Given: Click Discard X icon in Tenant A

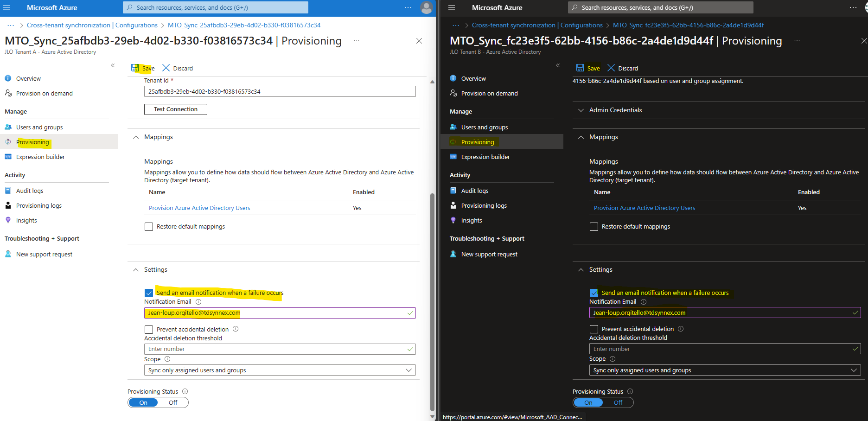Looking at the screenshot, I should pyautogui.click(x=166, y=68).
